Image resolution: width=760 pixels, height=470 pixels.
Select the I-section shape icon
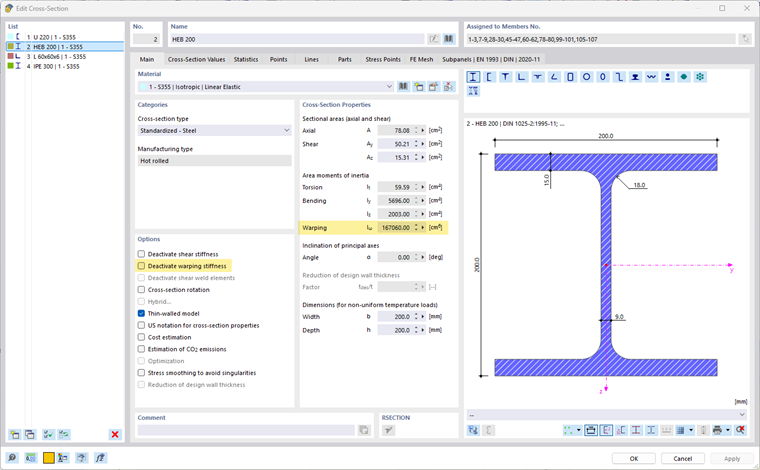pyautogui.click(x=473, y=77)
